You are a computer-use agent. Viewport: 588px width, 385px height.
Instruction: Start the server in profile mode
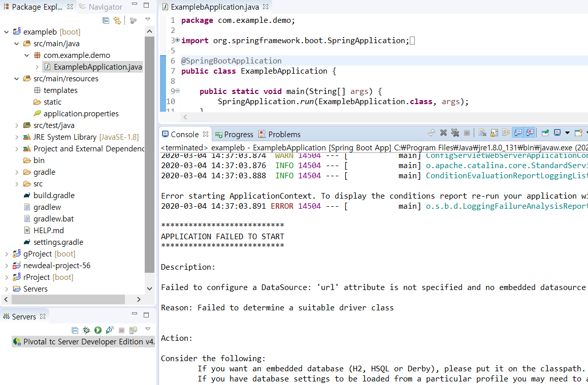(x=110, y=330)
